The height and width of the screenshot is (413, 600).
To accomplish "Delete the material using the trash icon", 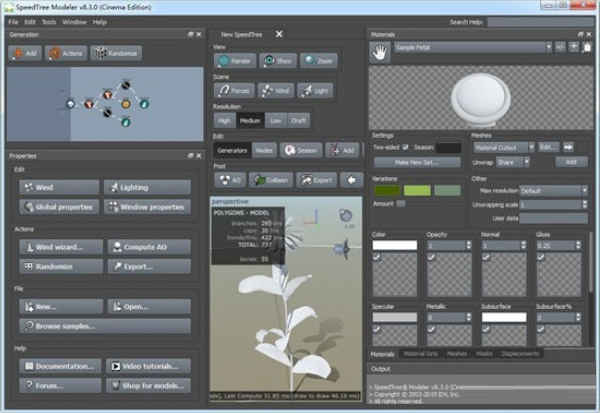I will (x=588, y=47).
